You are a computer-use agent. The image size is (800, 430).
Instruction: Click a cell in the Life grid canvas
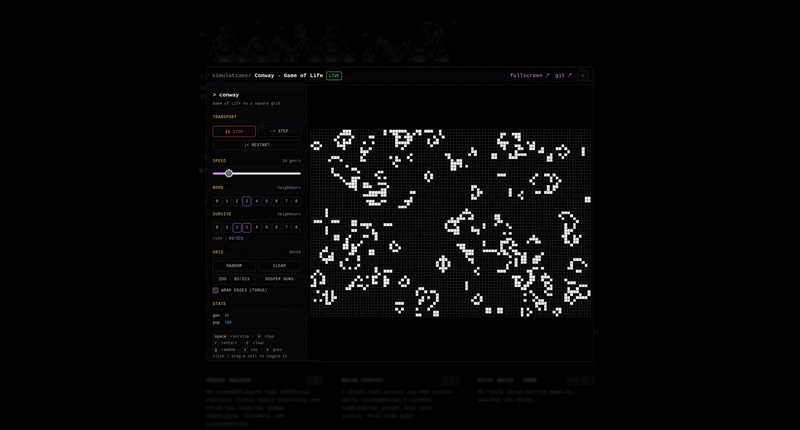point(451,223)
